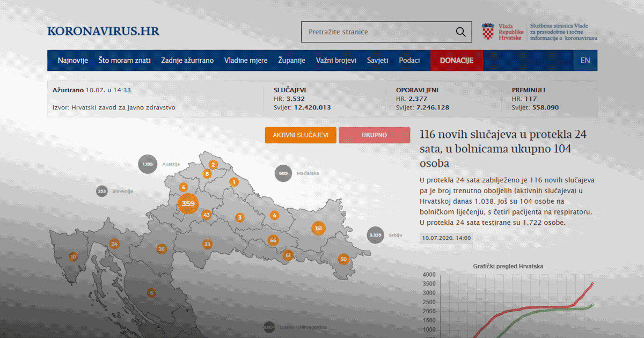This screenshot has width=644, height=338.
Task: Click the Slovenija 253 grey bubble
Action: click(102, 191)
